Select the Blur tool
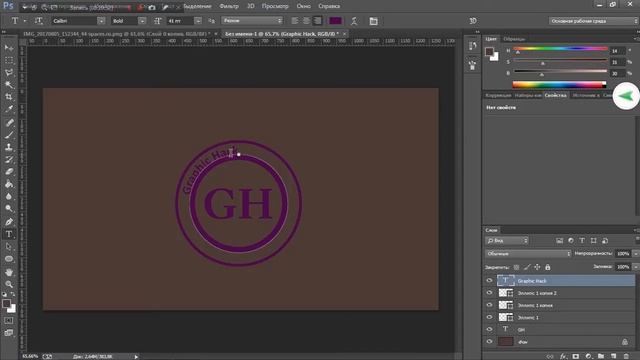The image size is (640, 360). [9, 196]
